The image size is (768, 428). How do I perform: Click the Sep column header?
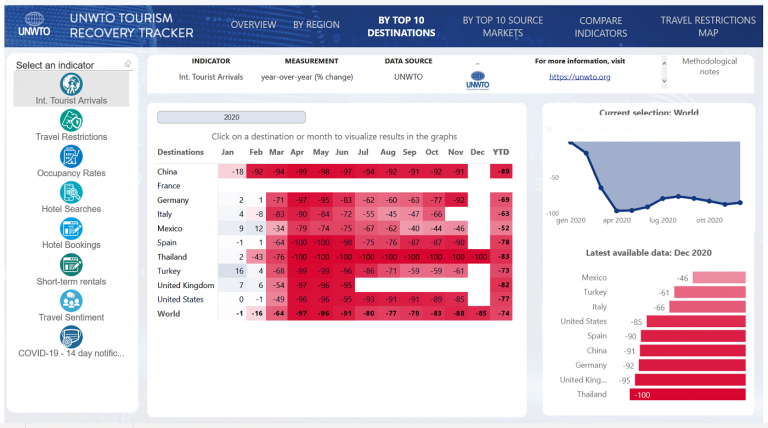(x=409, y=152)
